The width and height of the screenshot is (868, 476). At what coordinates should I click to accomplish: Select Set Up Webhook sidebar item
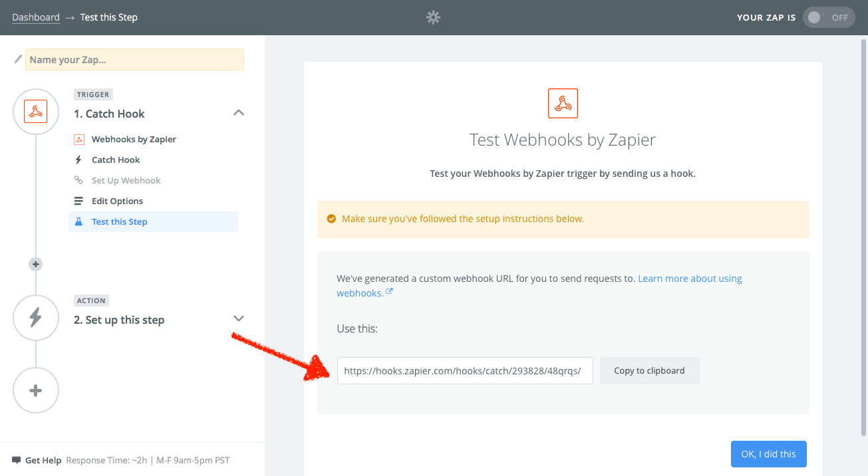pyautogui.click(x=126, y=180)
